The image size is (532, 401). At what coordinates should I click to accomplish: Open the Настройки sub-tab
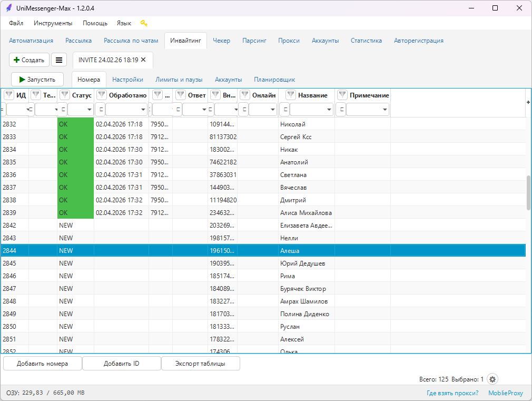[127, 80]
